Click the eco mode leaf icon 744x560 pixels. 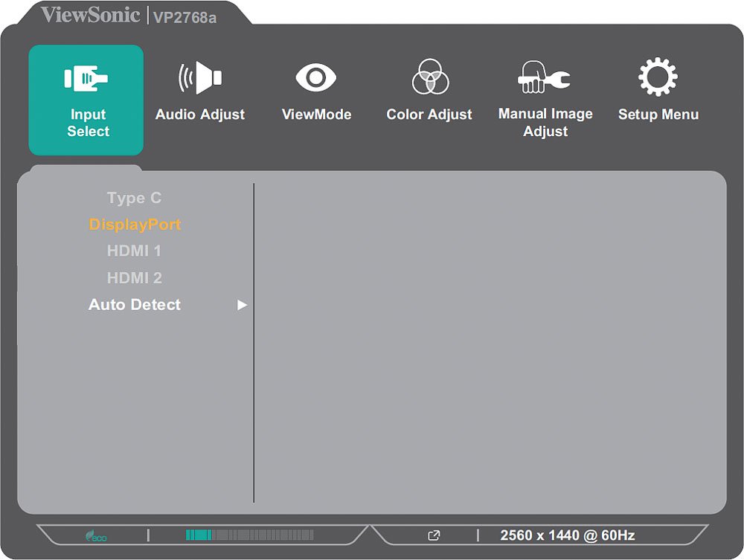(96, 536)
